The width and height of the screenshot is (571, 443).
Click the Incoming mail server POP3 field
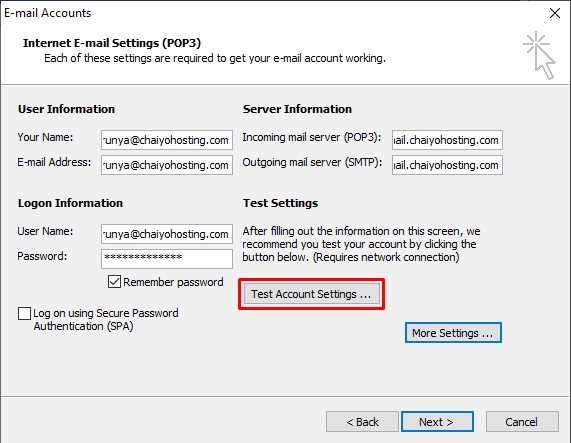click(447, 140)
